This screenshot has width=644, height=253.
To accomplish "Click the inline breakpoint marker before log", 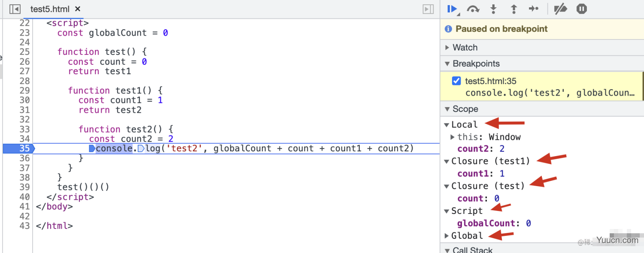I will coord(141,149).
